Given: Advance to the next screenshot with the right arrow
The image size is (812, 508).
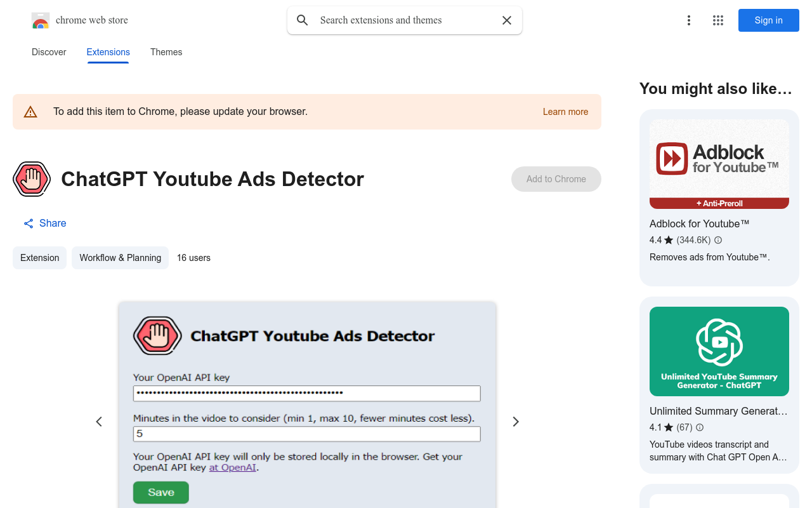Looking at the screenshot, I should pyautogui.click(x=516, y=422).
